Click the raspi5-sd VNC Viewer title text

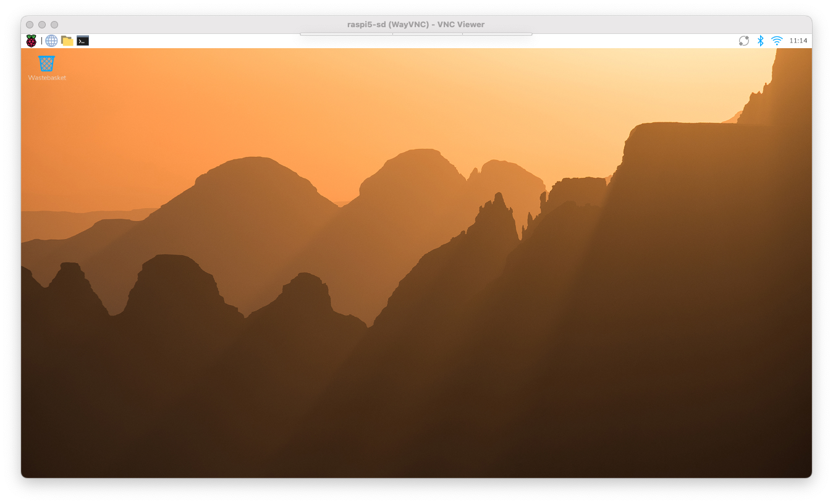click(x=416, y=25)
